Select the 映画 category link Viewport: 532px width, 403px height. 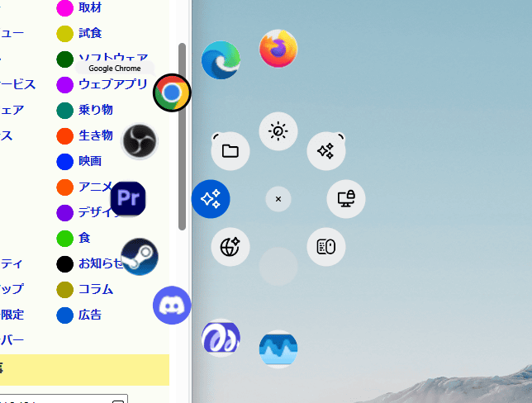[89, 160]
